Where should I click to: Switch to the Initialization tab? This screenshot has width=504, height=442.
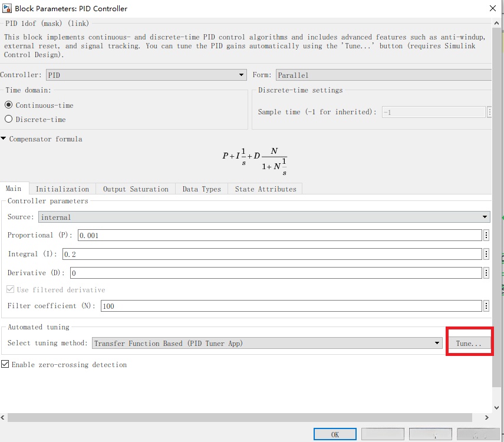point(62,189)
